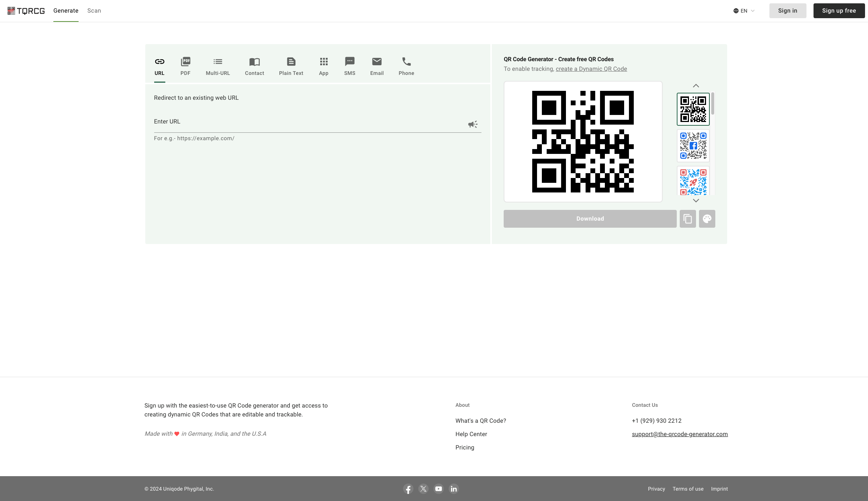
Task: Select the PDF QR code type
Action: pyautogui.click(x=185, y=66)
